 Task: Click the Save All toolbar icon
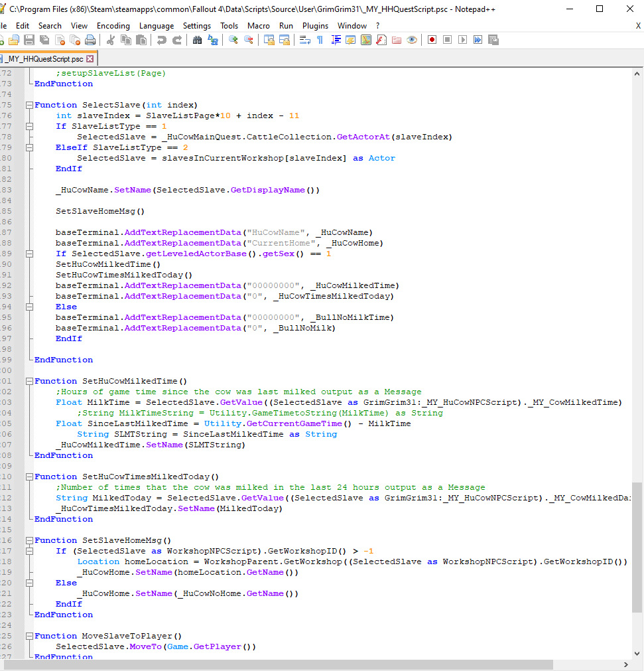coord(44,40)
